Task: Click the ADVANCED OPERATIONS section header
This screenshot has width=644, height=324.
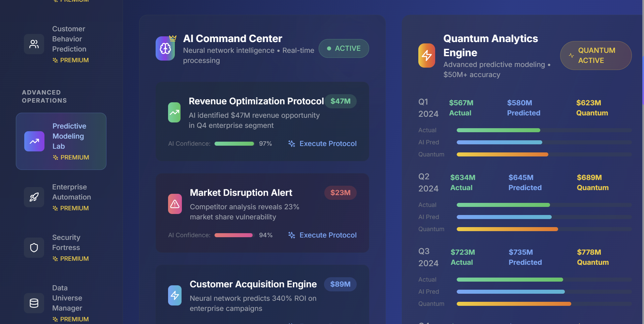Action: click(x=44, y=97)
